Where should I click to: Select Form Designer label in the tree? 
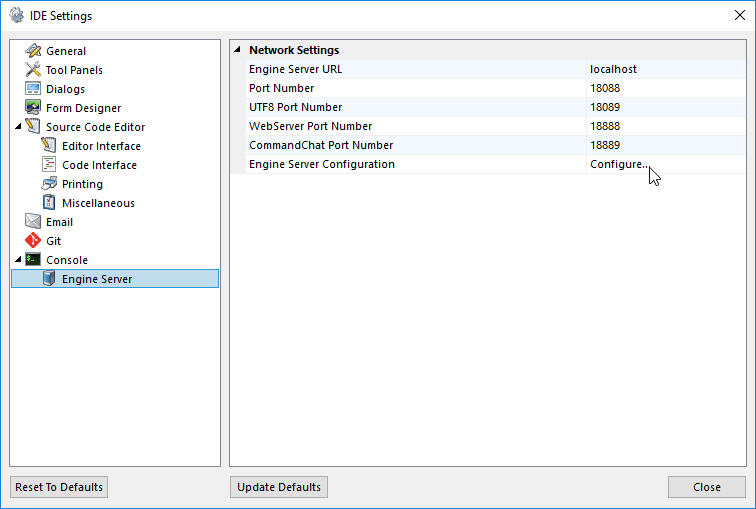tap(83, 108)
